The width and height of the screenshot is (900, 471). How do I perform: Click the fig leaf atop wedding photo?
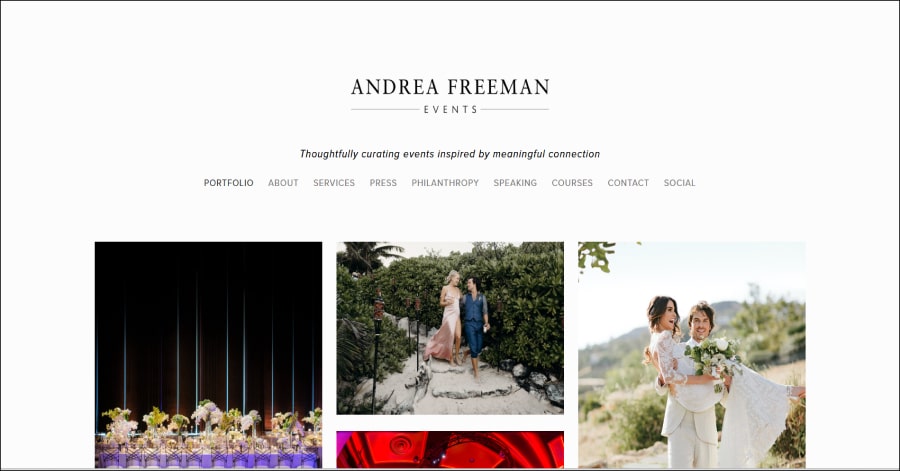596,256
